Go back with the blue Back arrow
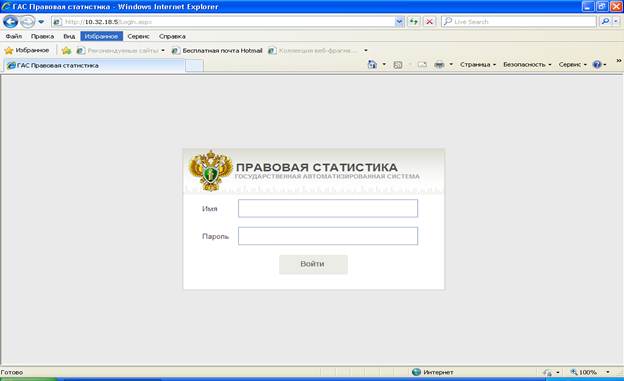624x381 pixels. [x=11, y=21]
